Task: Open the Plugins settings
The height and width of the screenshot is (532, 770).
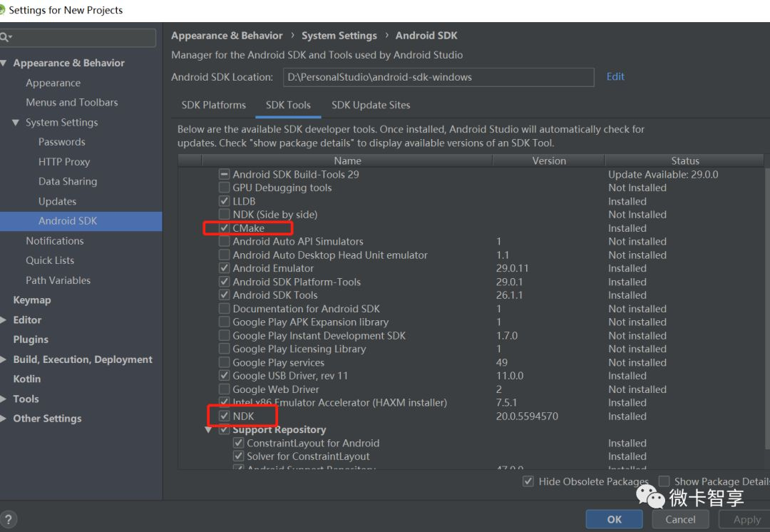Action: click(x=31, y=339)
